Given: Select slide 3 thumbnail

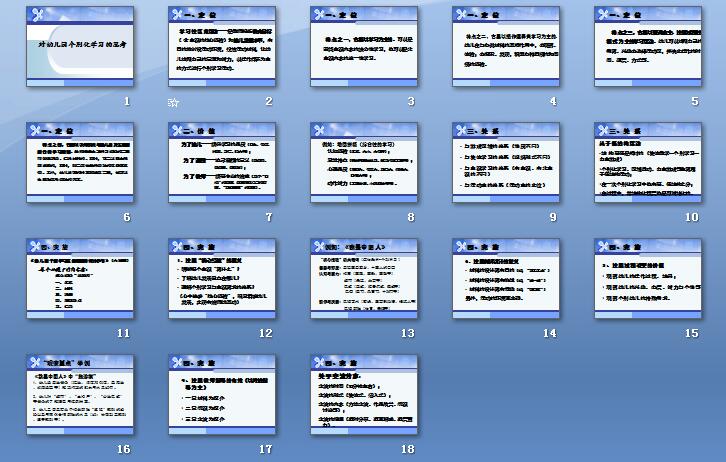Looking at the screenshot, I should (x=364, y=46).
